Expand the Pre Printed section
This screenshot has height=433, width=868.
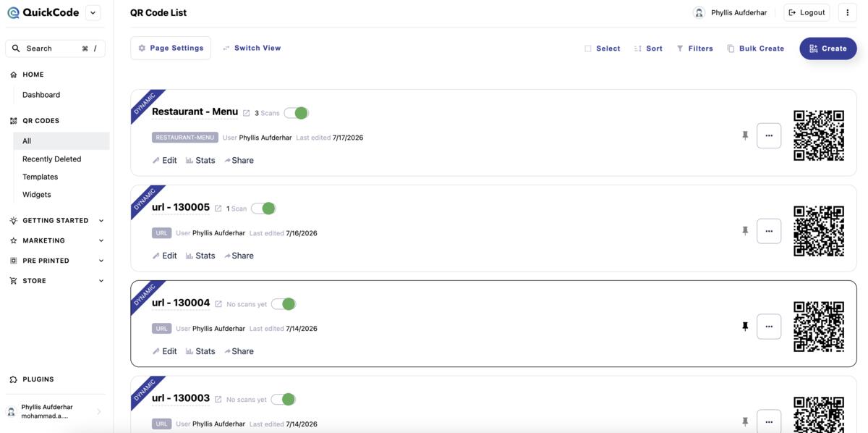(56, 261)
